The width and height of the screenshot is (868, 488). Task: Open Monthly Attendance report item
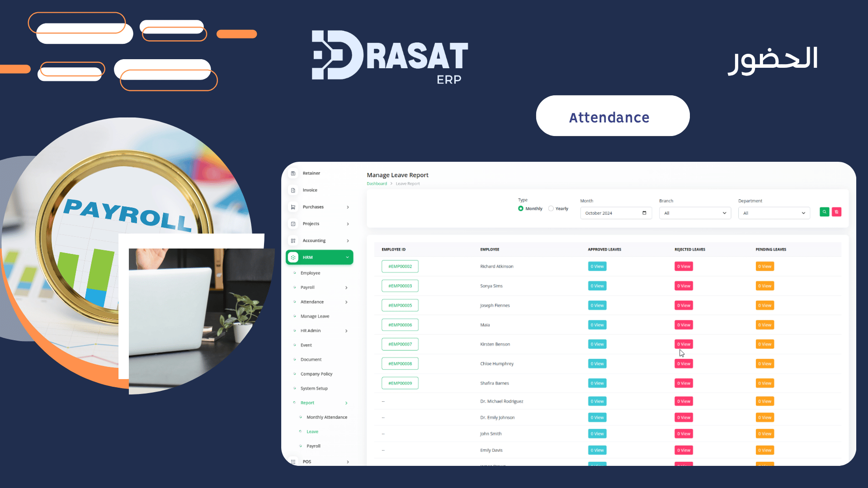click(326, 417)
